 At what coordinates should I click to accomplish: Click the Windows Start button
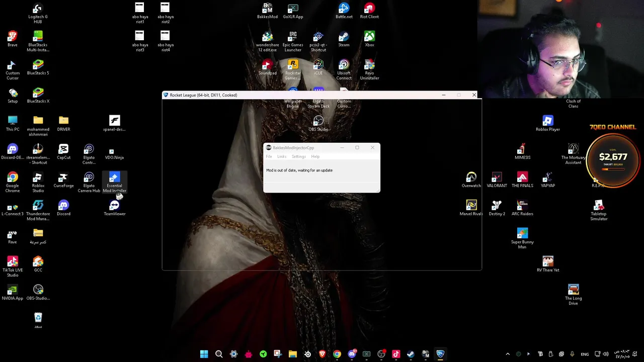point(204,354)
